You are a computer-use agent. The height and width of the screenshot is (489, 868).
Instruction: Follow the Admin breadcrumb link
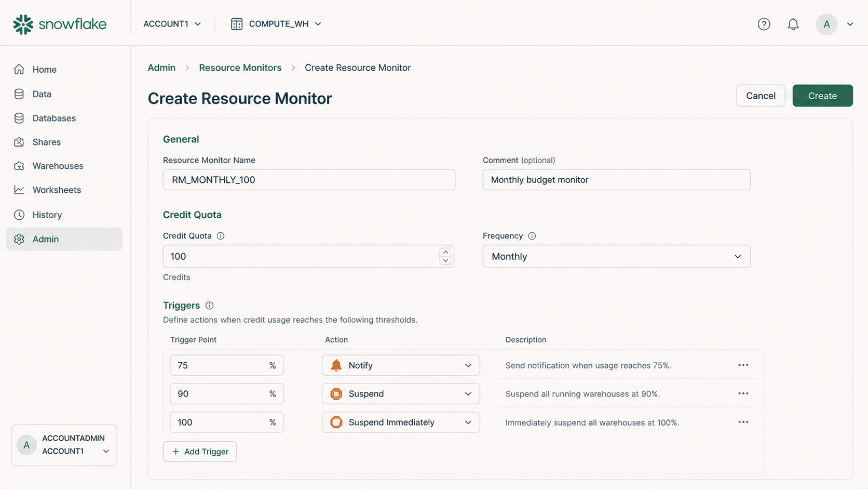[161, 68]
